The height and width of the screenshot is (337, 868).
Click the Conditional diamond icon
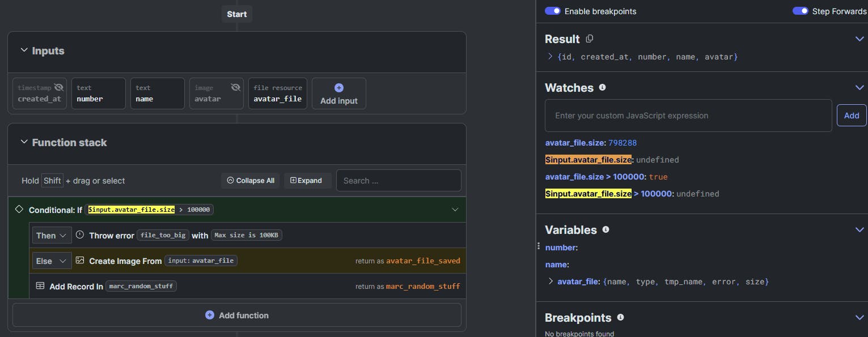tap(19, 210)
